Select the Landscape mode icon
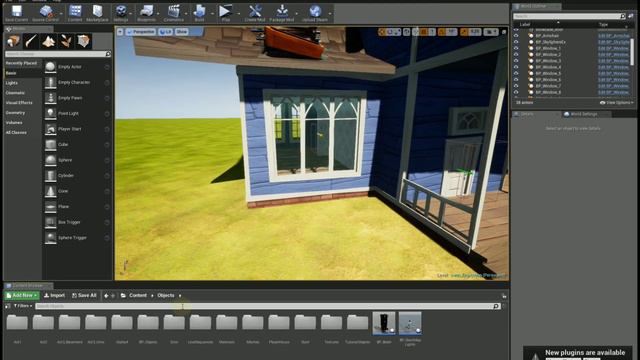This screenshot has height=360, width=640. 49,41
